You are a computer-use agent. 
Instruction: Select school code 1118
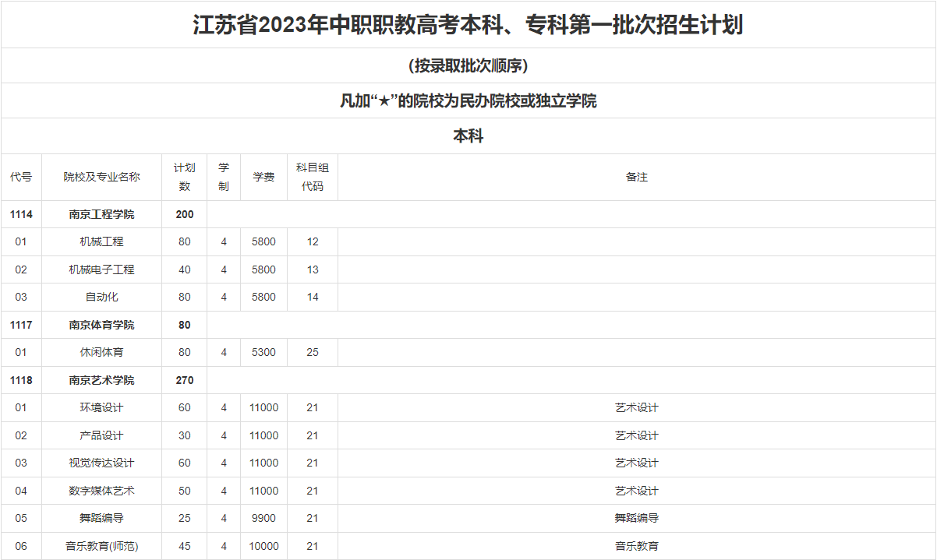(21, 380)
